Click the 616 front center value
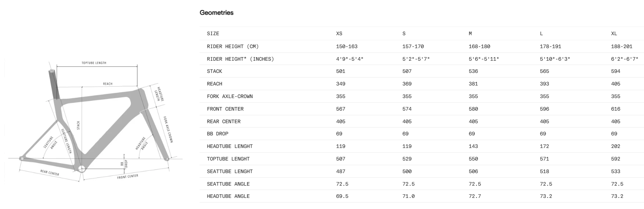Screen dimensions: 644x209 (x=616, y=109)
